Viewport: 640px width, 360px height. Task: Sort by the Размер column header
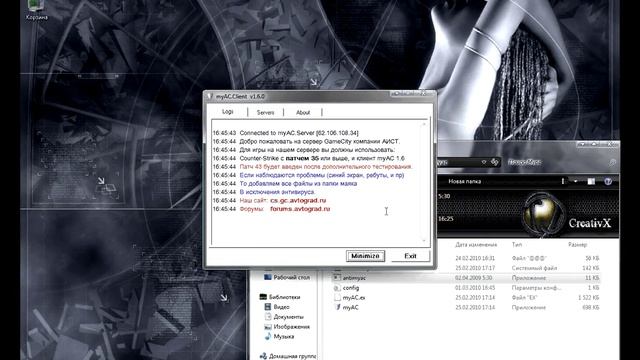(577, 244)
